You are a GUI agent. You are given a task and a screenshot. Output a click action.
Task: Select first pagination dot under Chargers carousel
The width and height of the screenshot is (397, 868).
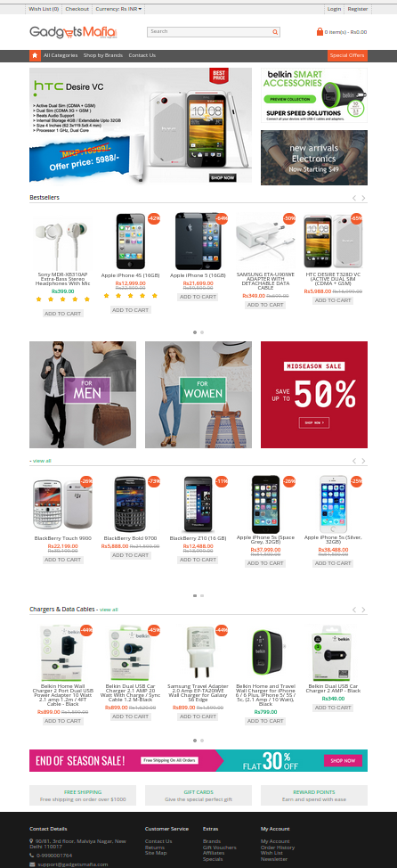pos(195,741)
